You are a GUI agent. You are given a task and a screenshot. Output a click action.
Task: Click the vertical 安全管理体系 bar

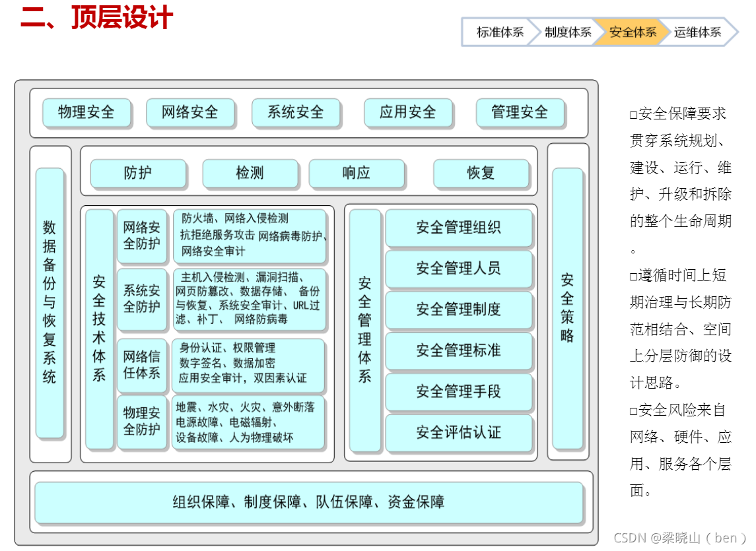tap(364, 330)
